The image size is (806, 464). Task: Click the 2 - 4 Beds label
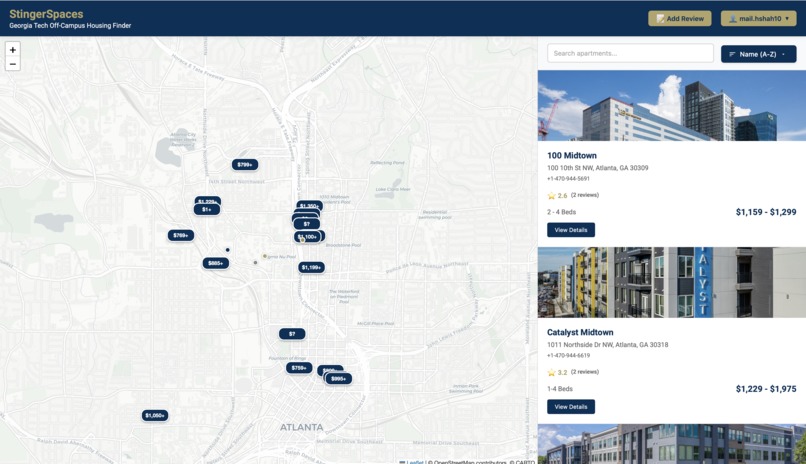coord(561,212)
